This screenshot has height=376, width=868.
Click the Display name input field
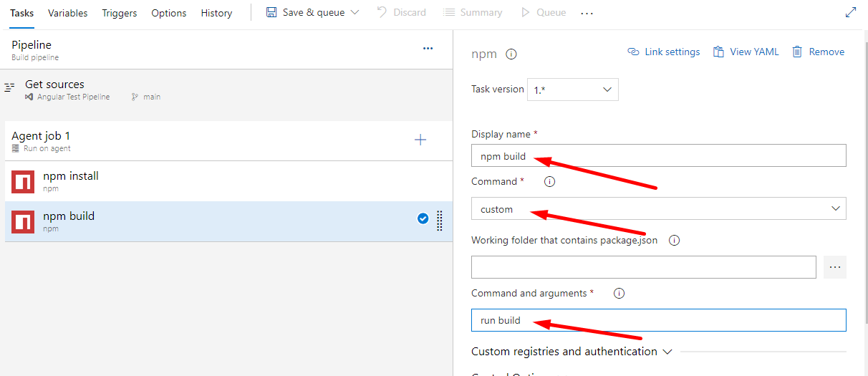[x=658, y=155]
